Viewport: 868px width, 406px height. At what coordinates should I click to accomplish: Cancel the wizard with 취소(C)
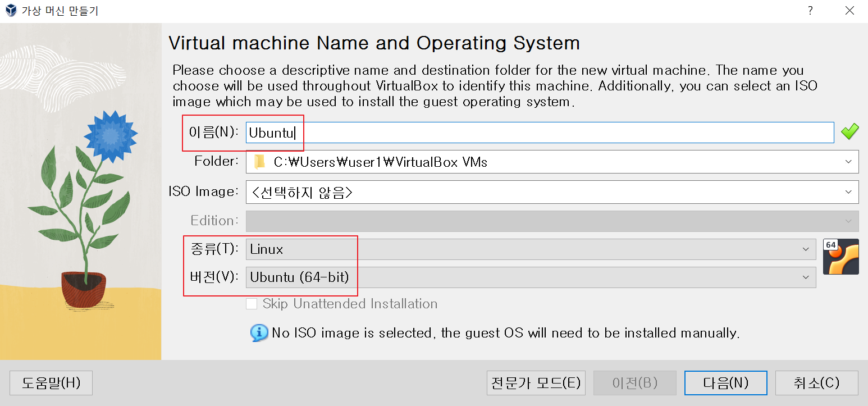[817, 383]
